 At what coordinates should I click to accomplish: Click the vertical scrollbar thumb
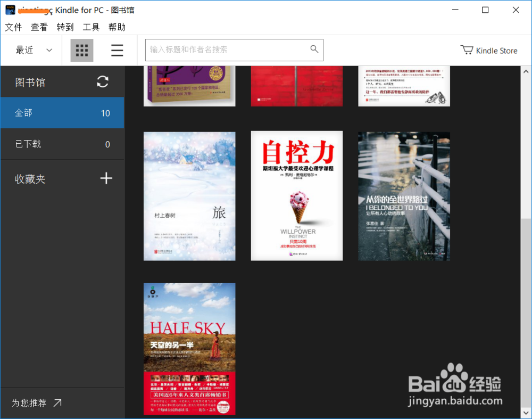pos(526,313)
